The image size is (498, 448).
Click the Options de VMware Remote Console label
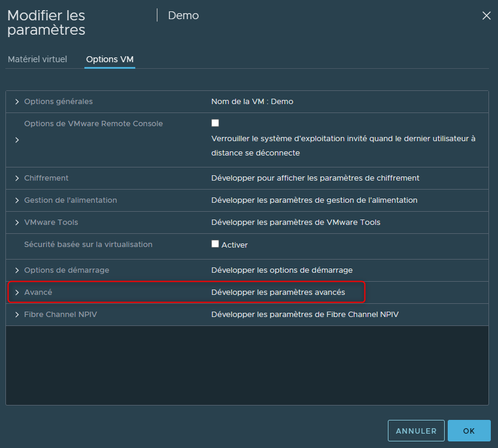(x=93, y=124)
